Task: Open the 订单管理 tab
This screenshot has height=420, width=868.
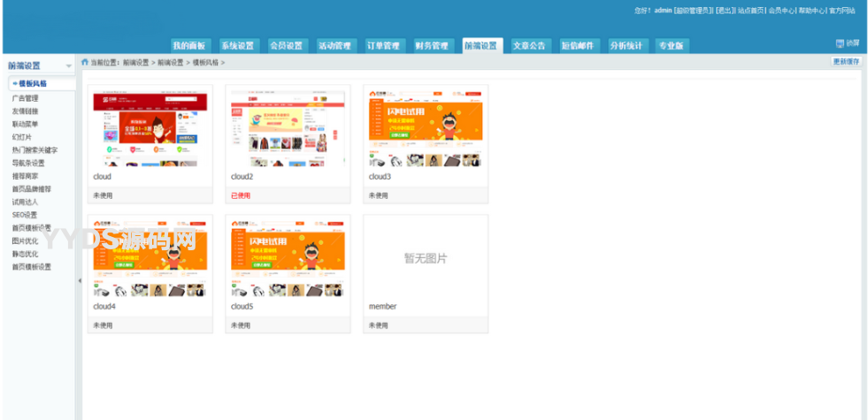Action: pyautogui.click(x=383, y=46)
